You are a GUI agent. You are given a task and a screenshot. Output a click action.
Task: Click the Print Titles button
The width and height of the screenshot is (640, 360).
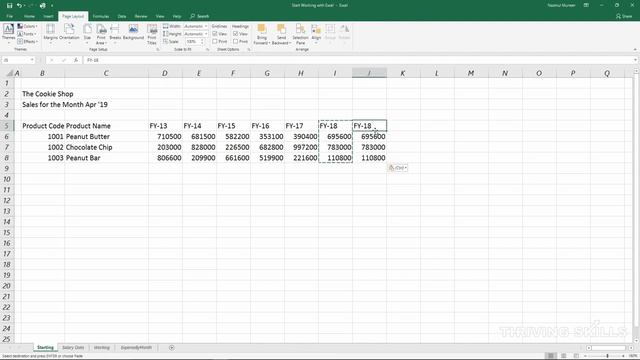click(x=152, y=33)
